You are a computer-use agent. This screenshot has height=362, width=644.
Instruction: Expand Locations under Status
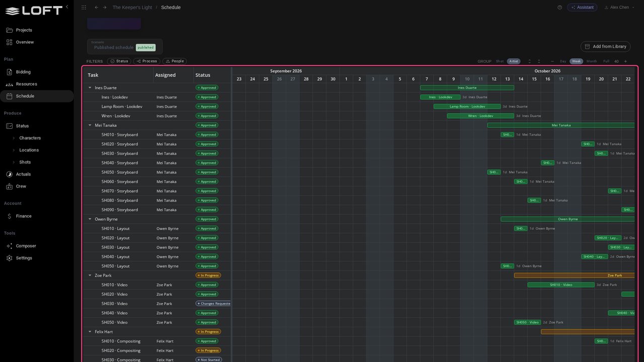(x=14, y=150)
